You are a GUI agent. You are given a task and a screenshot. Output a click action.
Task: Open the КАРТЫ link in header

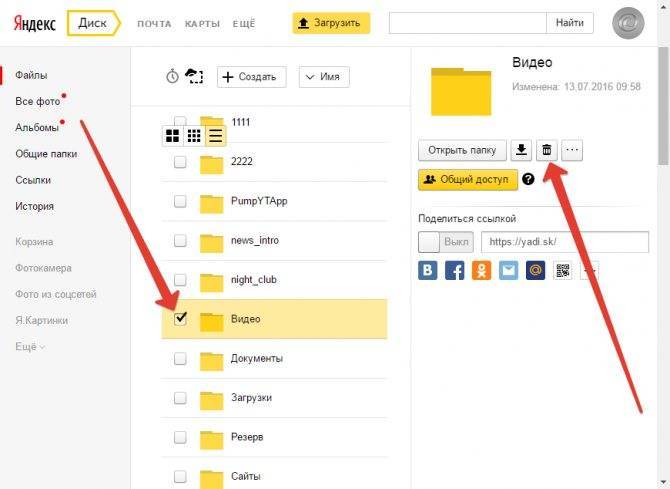(x=202, y=24)
